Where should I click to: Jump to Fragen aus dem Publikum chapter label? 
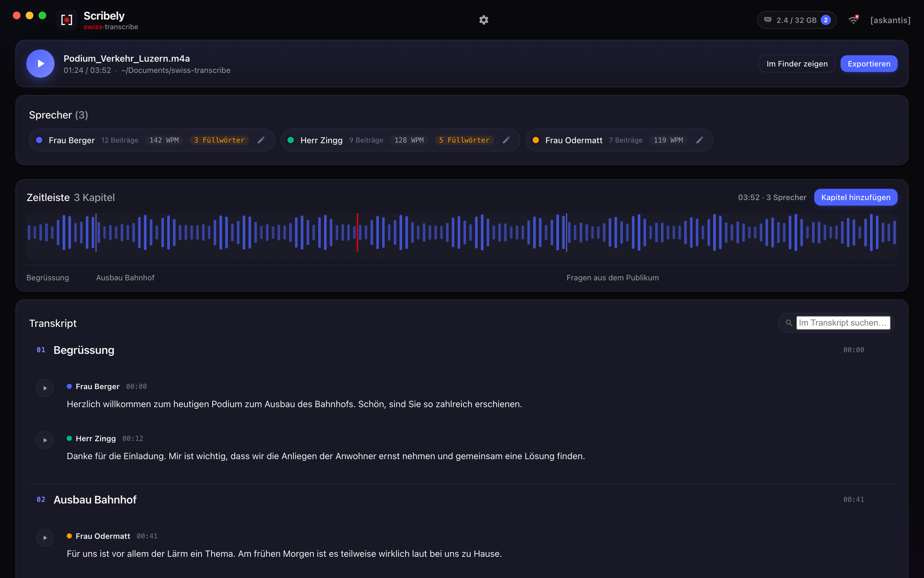pyautogui.click(x=612, y=278)
